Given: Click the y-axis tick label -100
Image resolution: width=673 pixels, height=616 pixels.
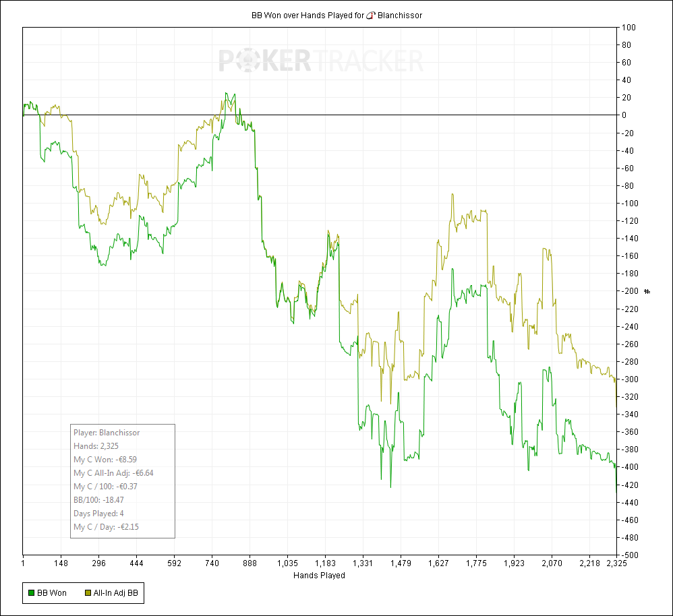Looking at the screenshot, I should click(x=630, y=204).
